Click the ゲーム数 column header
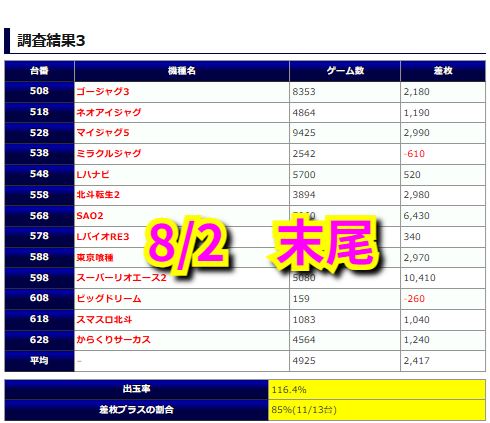 click(x=345, y=71)
